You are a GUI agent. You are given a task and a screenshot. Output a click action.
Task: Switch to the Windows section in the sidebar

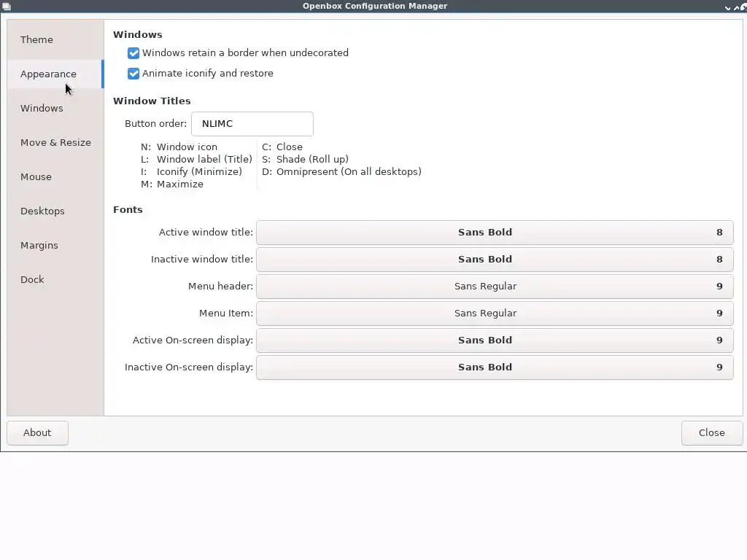[55, 108]
